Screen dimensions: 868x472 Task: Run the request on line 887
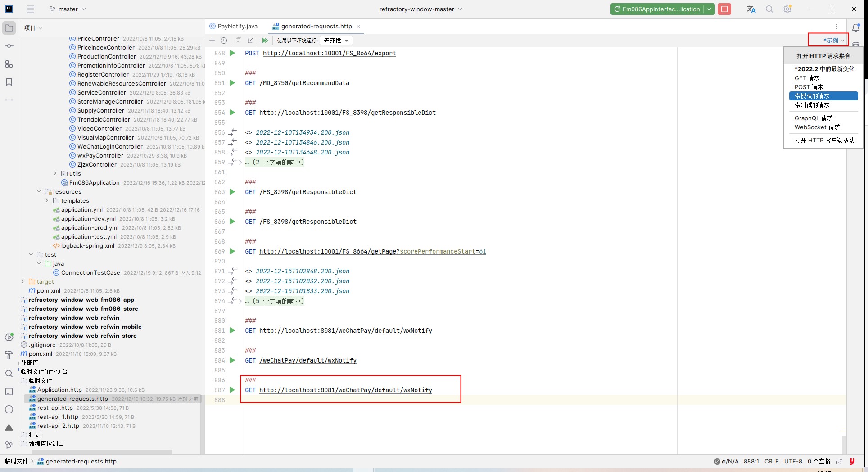[x=232, y=390]
